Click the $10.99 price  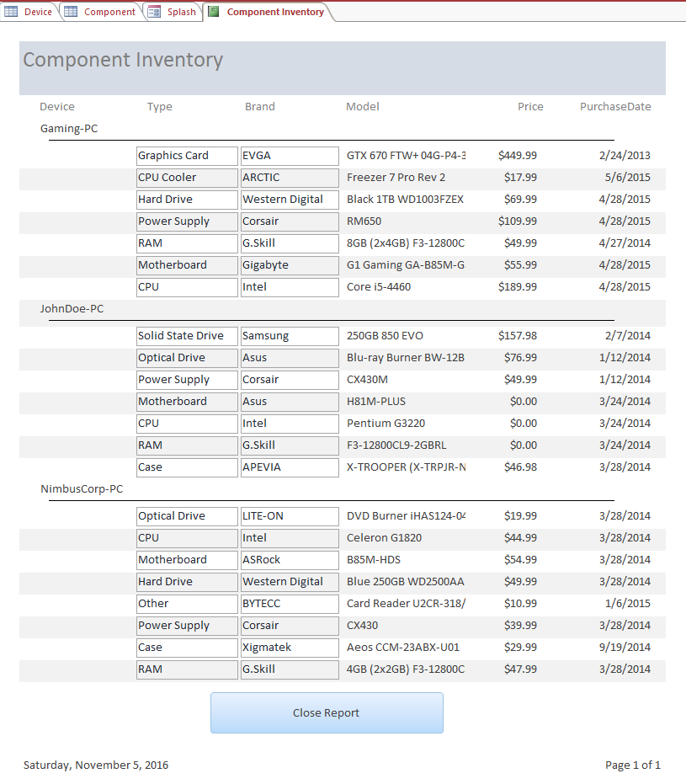click(521, 604)
